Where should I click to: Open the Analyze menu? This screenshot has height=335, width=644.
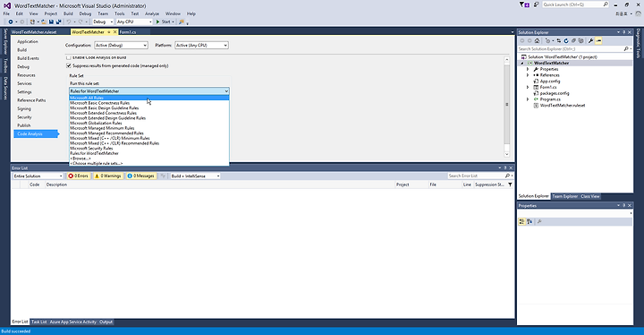(x=151, y=13)
